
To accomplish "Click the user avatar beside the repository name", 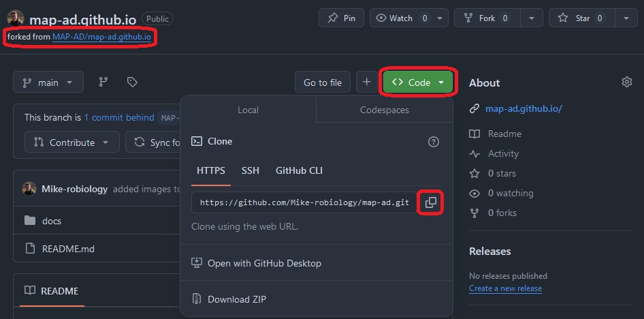I will (x=16, y=18).
